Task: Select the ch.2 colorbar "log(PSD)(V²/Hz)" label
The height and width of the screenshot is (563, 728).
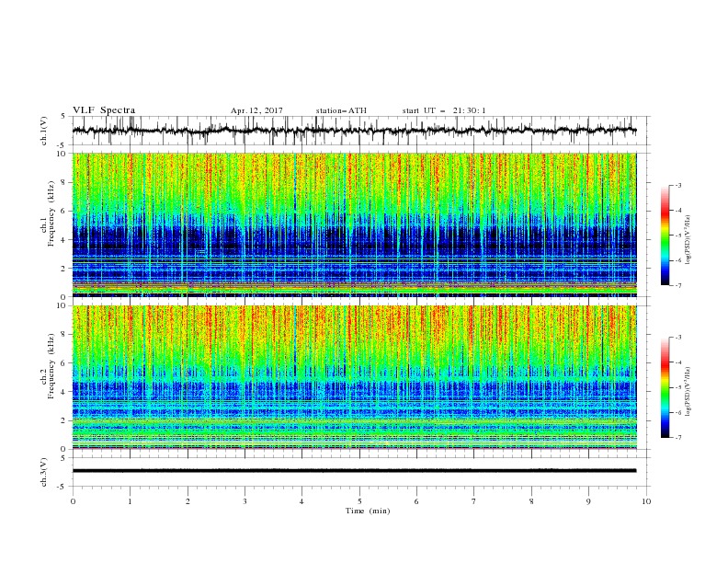Action: [x=688, y=391]
